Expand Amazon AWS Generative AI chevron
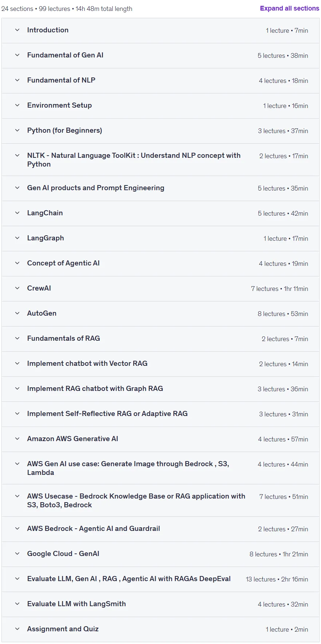This screenshot has height=644, width=321. click(x=17, y=439)
